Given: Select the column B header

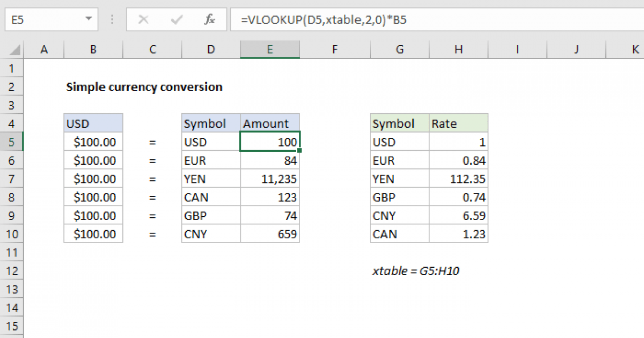Looking at the screenshot, I should [x=93, y=49].
